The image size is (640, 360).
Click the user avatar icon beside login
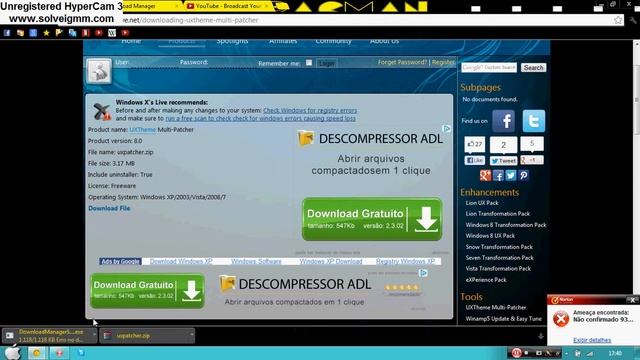(x=99, y=71)
